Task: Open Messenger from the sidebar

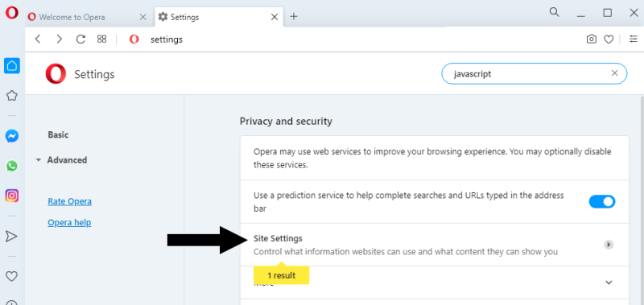Action: (x=12, y=136)
